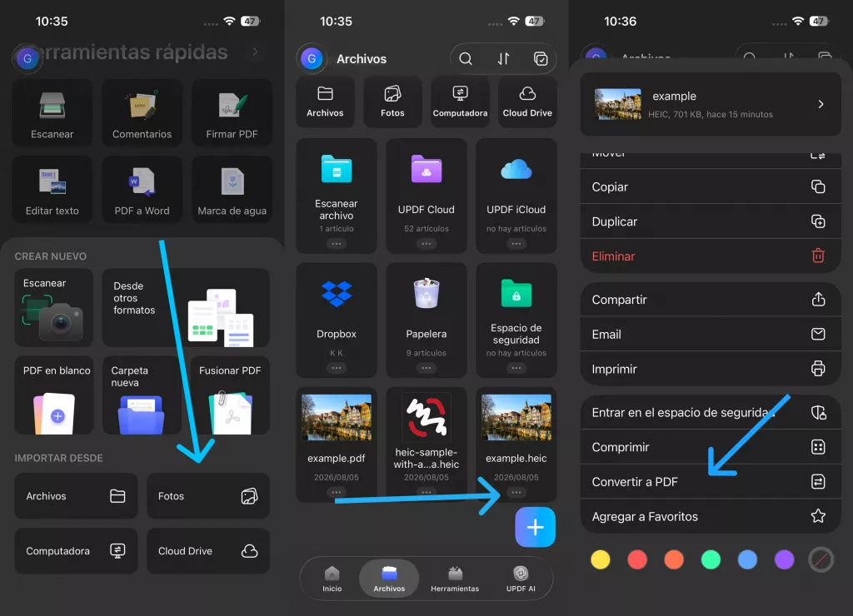Import from Archivos button

click(x=76, y=496)
